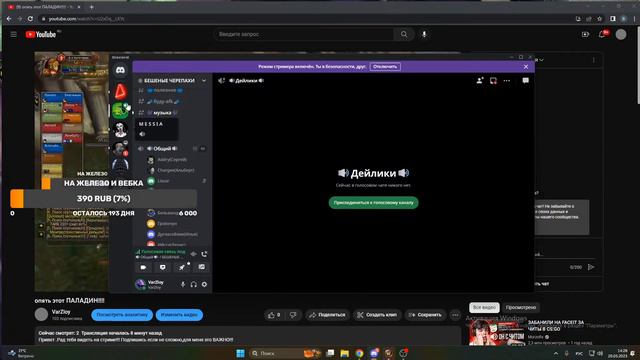
Task: Open the YouTube hamburger guide menu
Action: click(x=13, y=34)
